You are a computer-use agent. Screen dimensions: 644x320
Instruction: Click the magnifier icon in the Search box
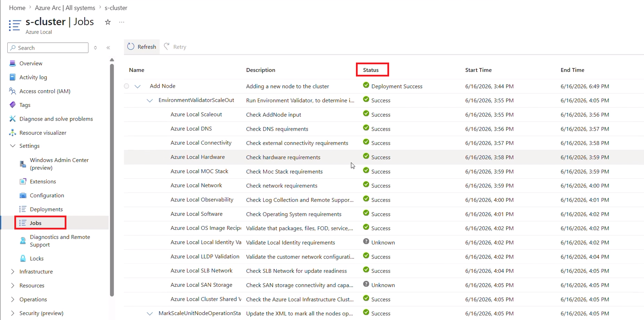13,48
